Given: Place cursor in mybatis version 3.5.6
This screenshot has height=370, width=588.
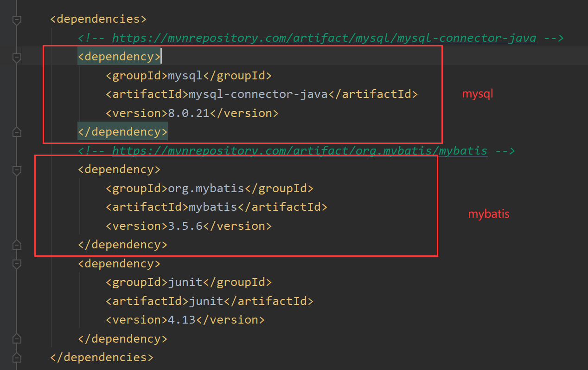Looking at the screenshot, I should (x=185, y=226).
